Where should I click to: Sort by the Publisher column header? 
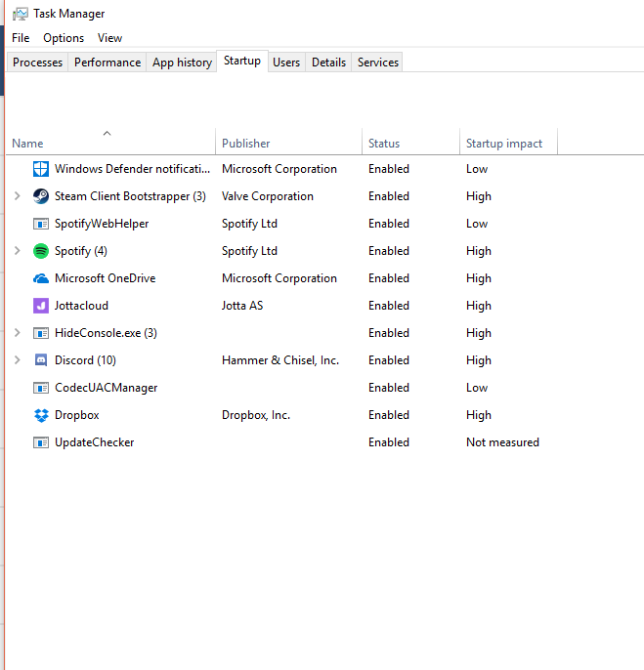[288, 142]
